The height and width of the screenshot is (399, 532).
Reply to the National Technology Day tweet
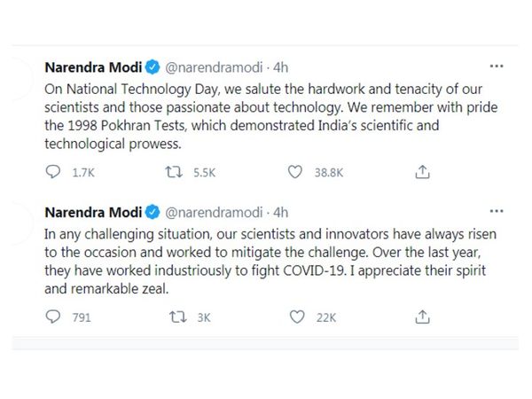coord(53,172)
